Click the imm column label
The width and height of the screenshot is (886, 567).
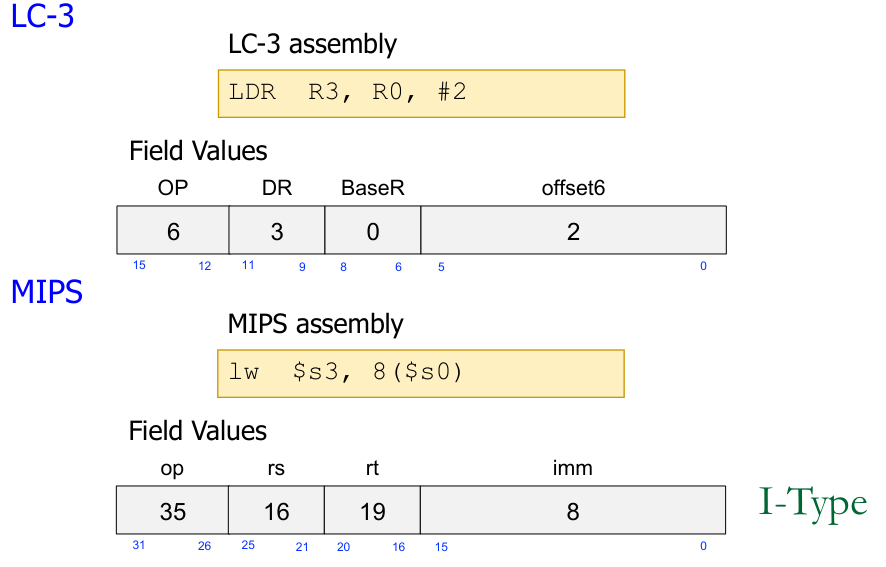point(573,468)
